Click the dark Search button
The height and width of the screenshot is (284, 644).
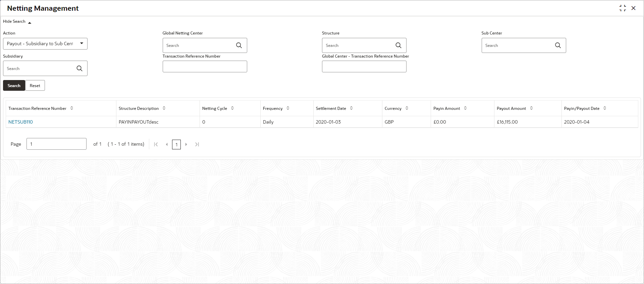coord(14,85)
